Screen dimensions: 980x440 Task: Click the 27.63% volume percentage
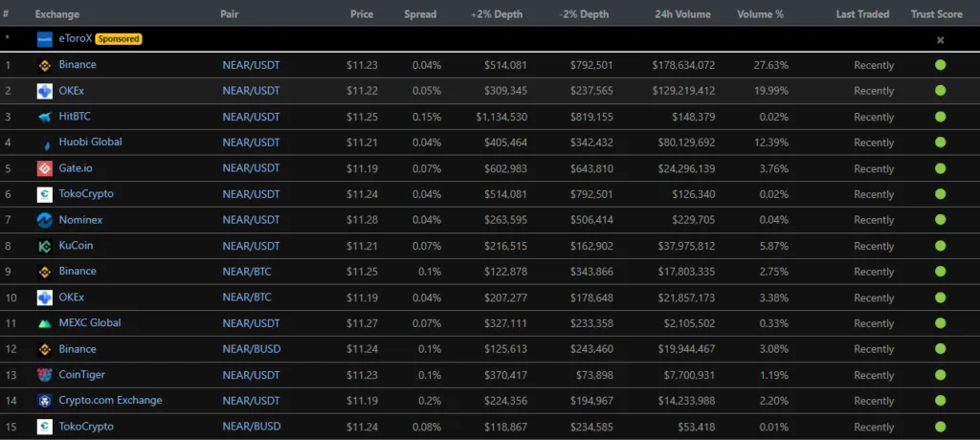[x=771, y=65]
